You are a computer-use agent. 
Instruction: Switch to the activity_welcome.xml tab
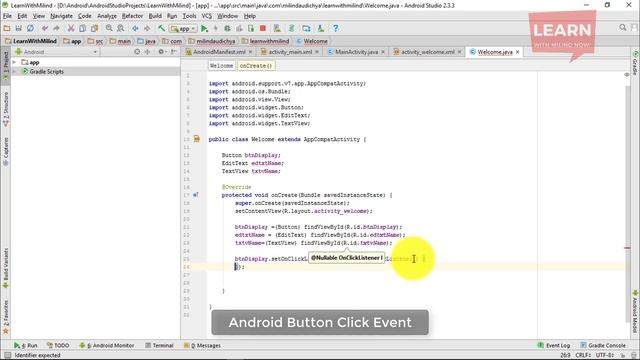[427, 52]
